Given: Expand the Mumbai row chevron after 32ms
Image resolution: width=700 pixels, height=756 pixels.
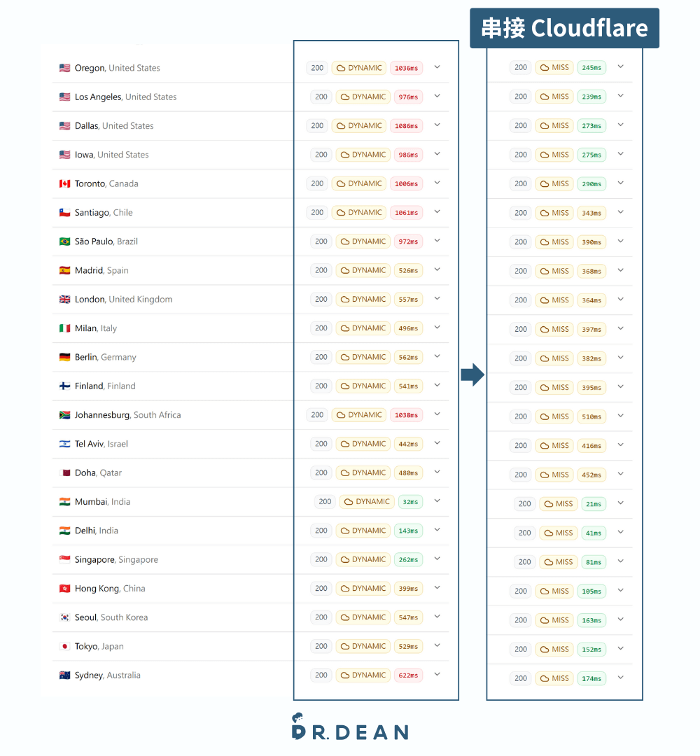Looking at the screenshot, I should [x=437, y=501].
